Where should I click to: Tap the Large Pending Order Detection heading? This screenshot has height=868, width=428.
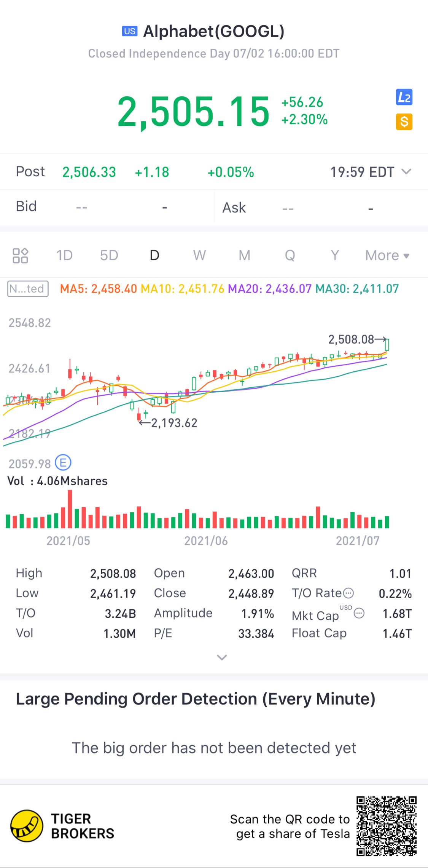pos(196,699)
